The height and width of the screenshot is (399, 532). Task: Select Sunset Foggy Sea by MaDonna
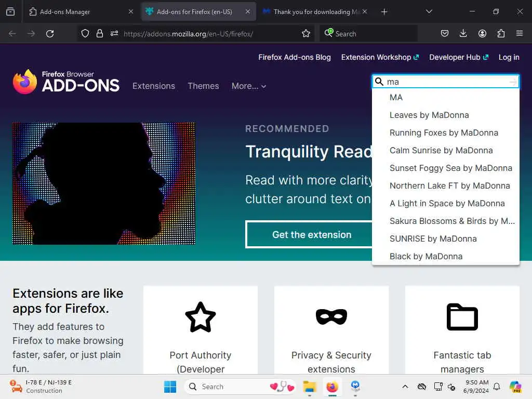[x=445, y=168]
